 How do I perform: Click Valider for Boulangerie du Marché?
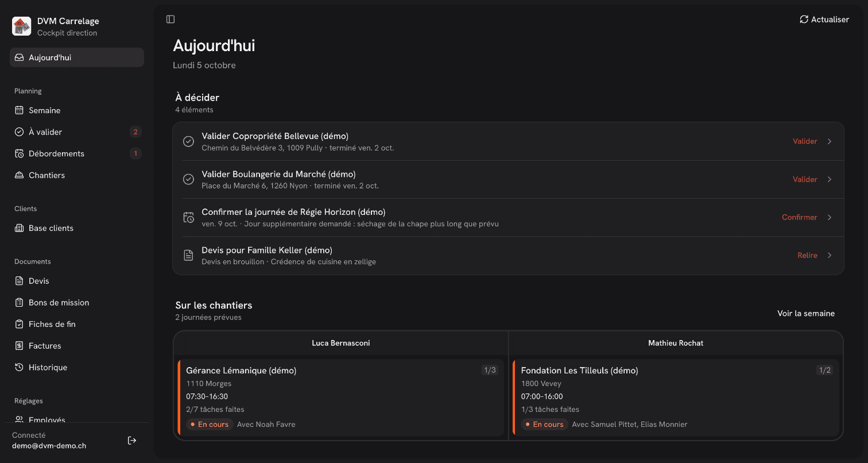coord(805,179)
